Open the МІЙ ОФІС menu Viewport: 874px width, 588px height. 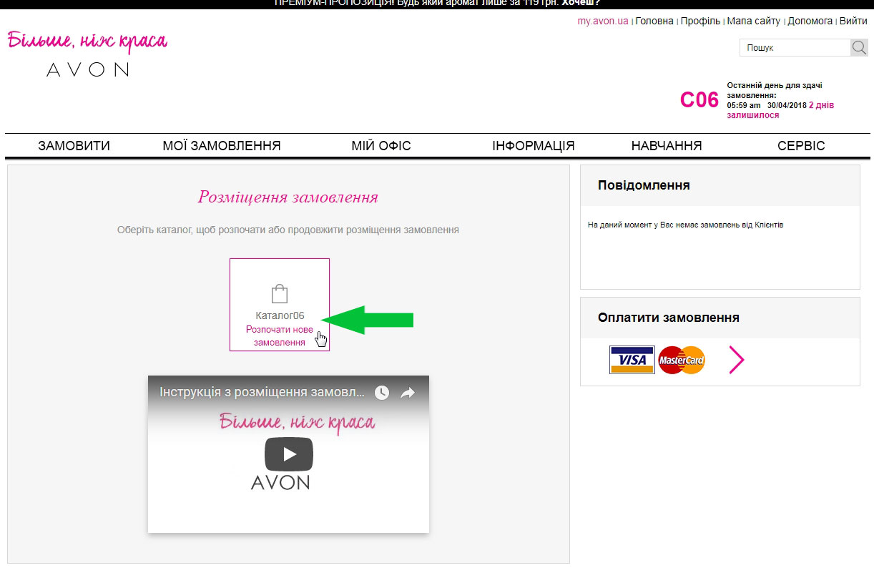[381, 146]
